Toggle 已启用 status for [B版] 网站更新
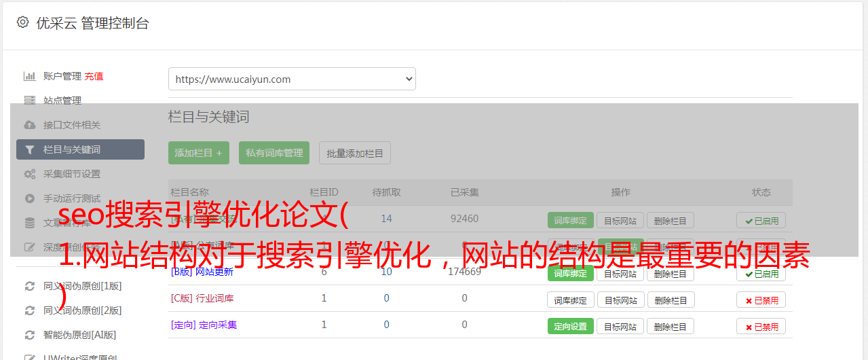Image resolution: width=868 pixels, height=360 pixels. [761, 273]
